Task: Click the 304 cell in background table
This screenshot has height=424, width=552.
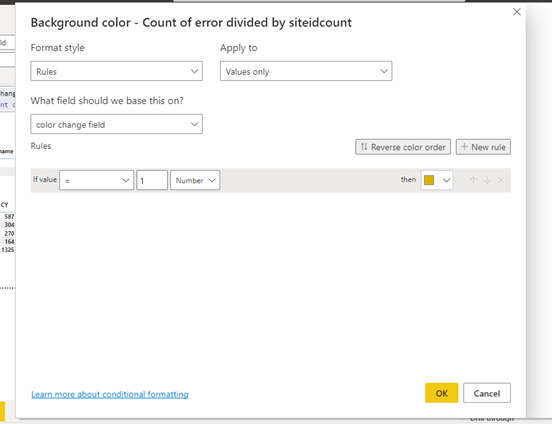Action: pyautogui.click(x=9, y=225)
